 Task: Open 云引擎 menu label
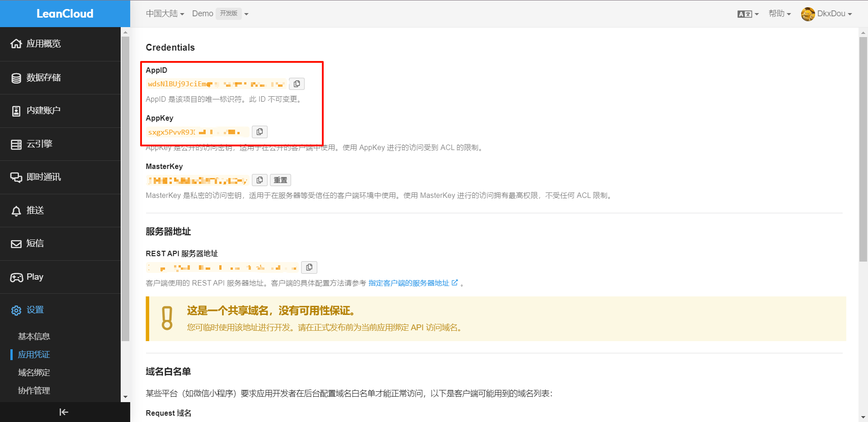tap(39, 144)
